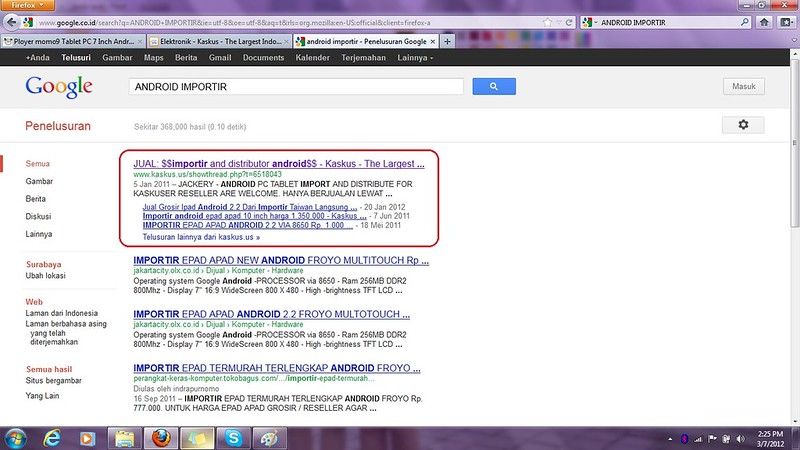Go back using the browser back arrow
The height and width of the screenshot is (450, 800).
coord(11,22)
